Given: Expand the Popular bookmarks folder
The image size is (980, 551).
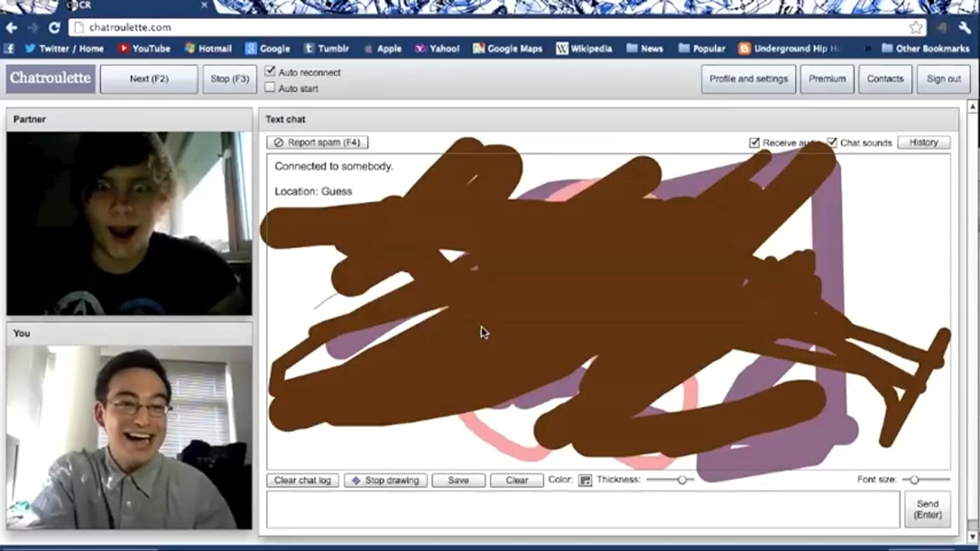Looking at the screenshot, I should pyautogui.click(x=702, y=48).
